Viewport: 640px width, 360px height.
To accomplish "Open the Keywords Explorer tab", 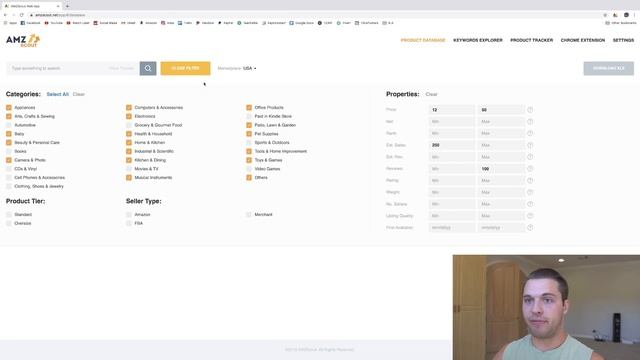I will 478,40.
